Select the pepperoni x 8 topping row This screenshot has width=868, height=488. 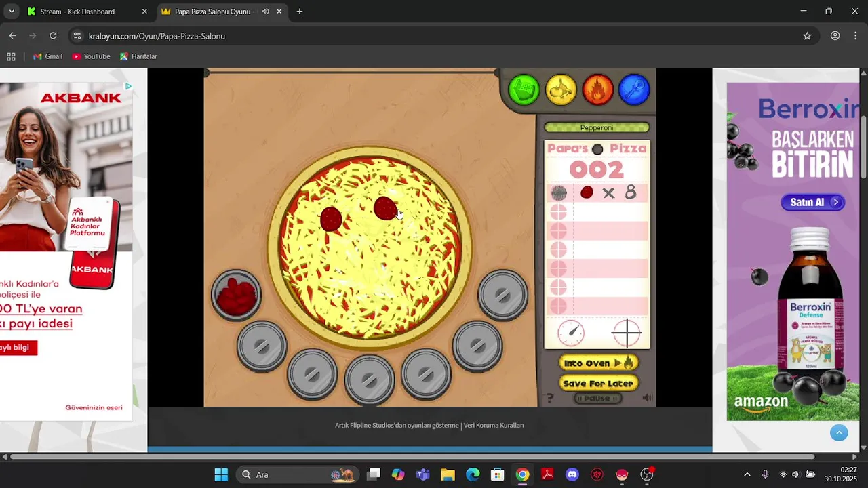click(x=597, y=193)
